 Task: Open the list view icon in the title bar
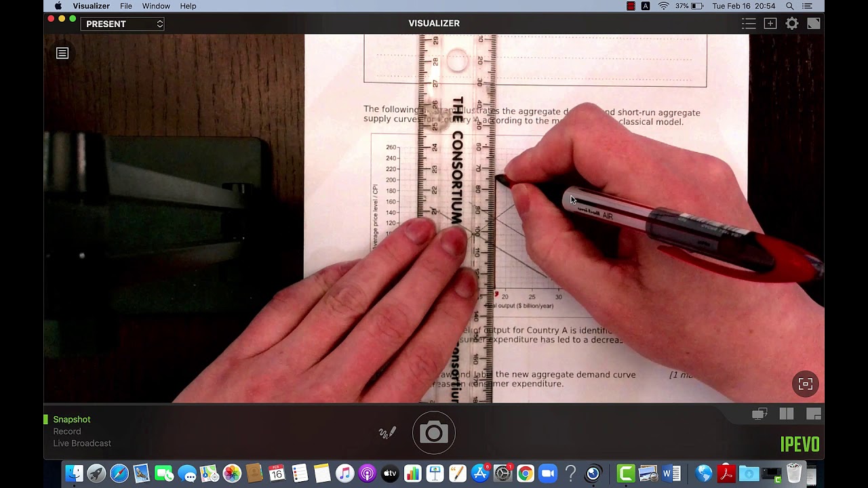point(749,24)
